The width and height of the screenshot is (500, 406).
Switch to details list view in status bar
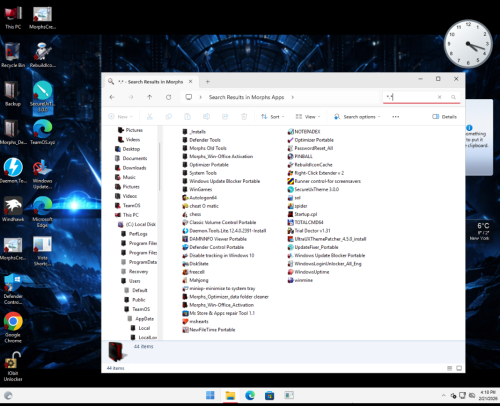click(450, 368)
